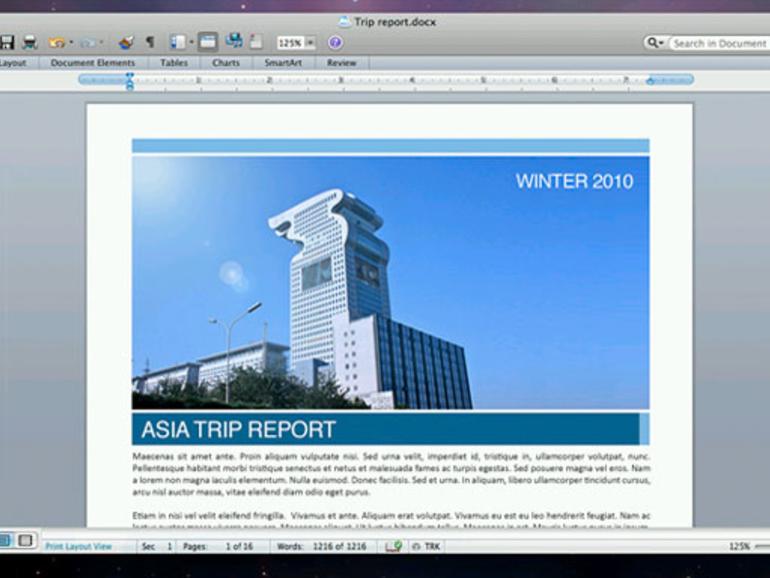Click the Pages 1 of 16 indicator
The height and width of the screenshot is (578, 770).
coord(218,546)
